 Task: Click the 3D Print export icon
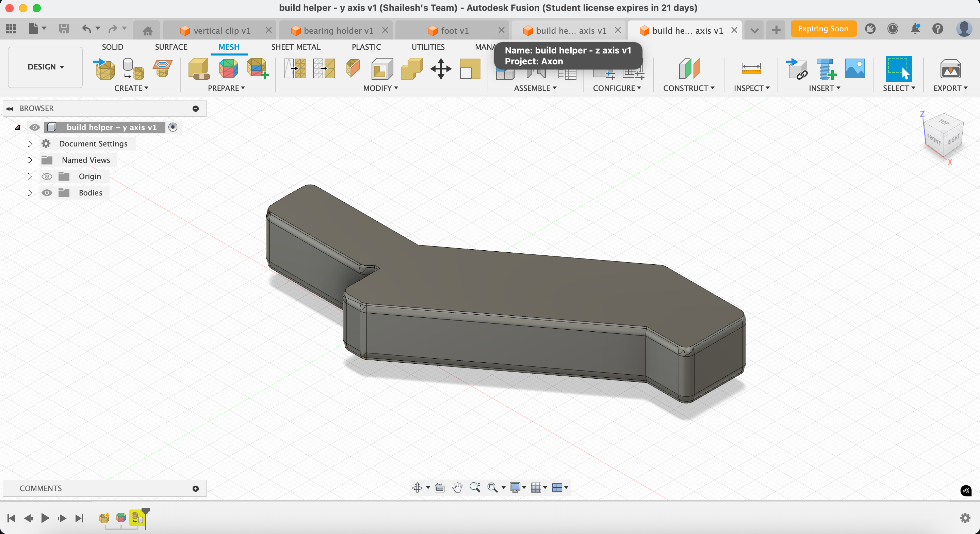[x=950, y=69]
